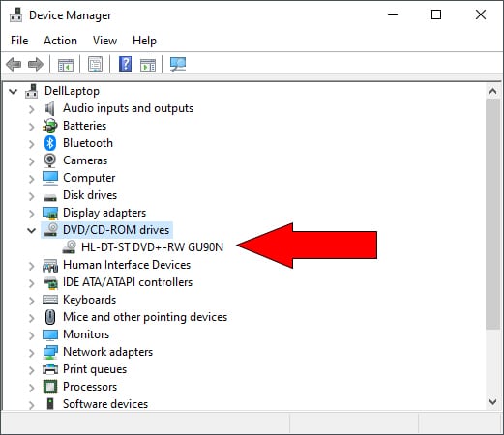This screenshot has width=504, height=435.
Task: Click Show/Hide Action Pane toolbar icon
Action: click(148, 64)
